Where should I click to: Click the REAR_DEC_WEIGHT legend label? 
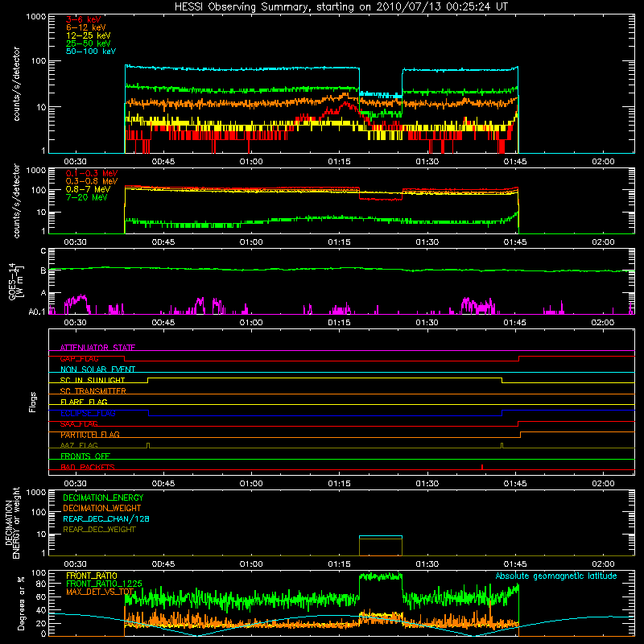(99, 530)
